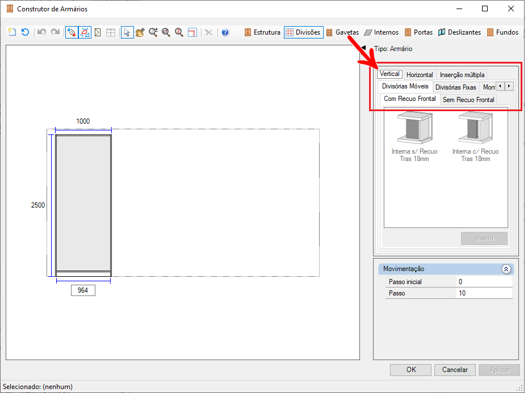This screenshot has width=532, height=393.
Task: Choose the zoom in magnifier
Action: [153, 32]
